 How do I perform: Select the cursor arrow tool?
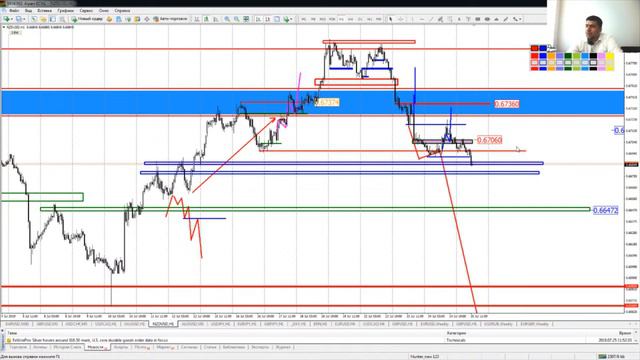pyautogui.click(x=391, y=19)
